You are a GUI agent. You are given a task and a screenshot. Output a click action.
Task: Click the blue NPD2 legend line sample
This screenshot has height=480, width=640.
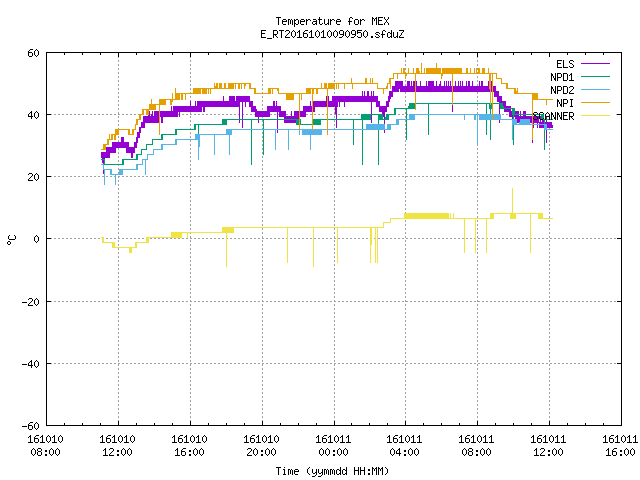coord(596,90)
